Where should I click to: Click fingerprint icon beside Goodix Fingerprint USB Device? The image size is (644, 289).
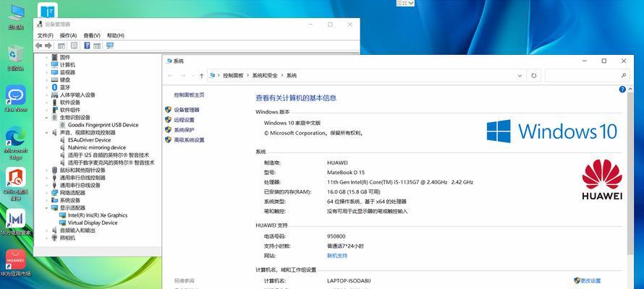62,124
